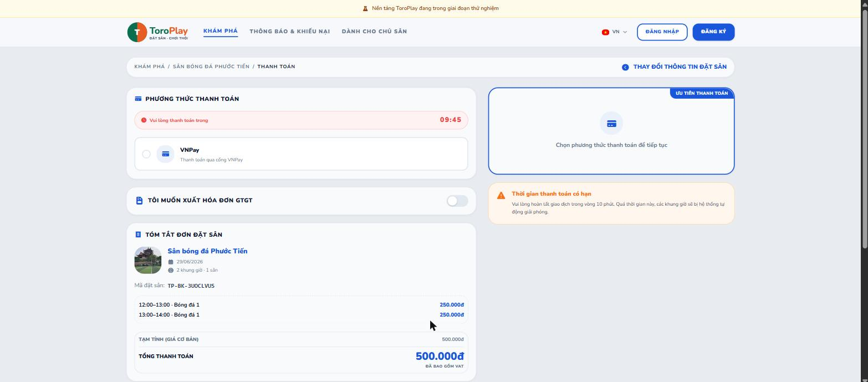Screen dimensions: 868x382
Task: Click the Vietnam flag icon
Action: click(x=605, y=32)
